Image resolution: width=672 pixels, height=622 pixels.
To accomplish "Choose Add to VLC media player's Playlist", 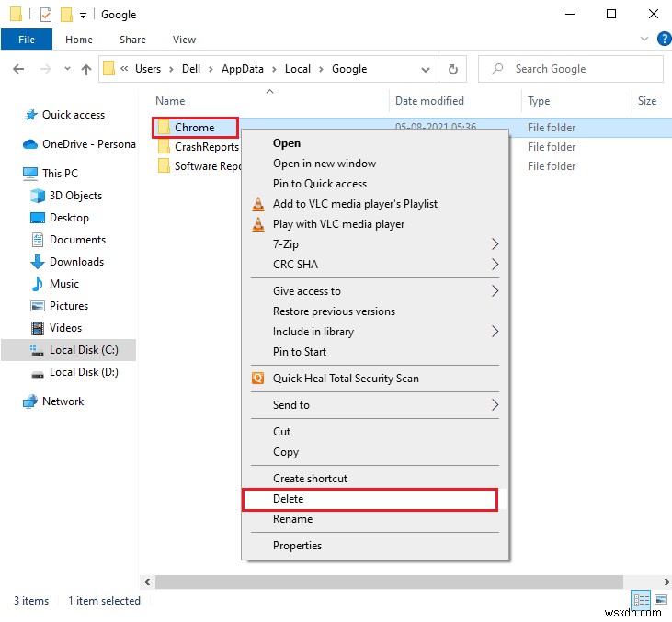I will 355,204.
